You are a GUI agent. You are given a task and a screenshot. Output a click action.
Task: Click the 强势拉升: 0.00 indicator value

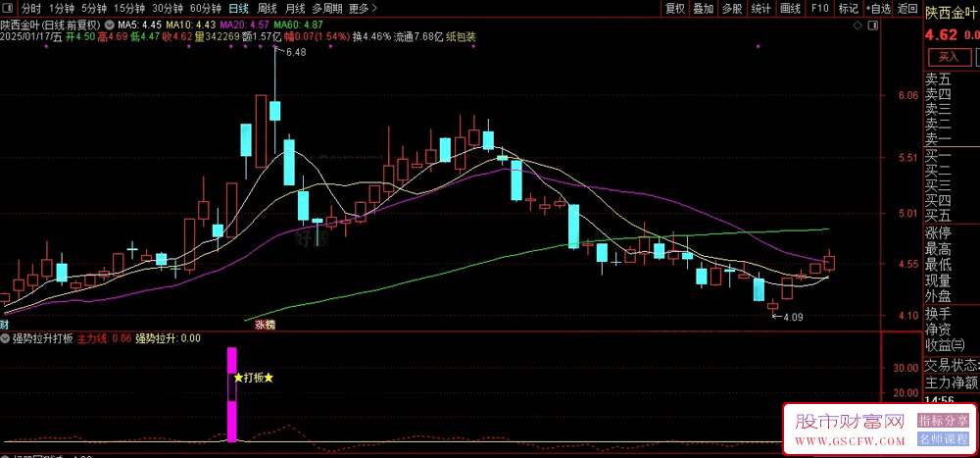pyautogui.click(x=169, y=338)
